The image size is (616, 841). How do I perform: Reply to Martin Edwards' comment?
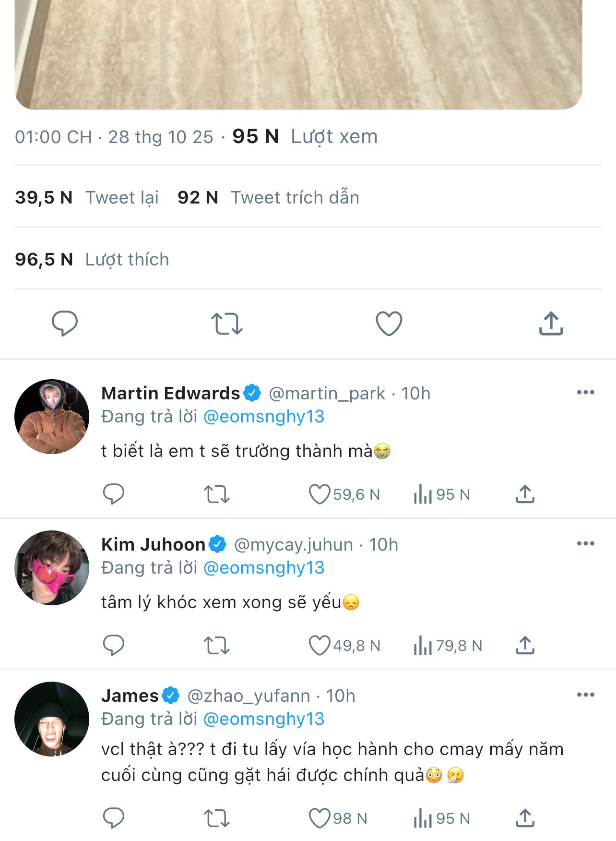click(114, 494)
